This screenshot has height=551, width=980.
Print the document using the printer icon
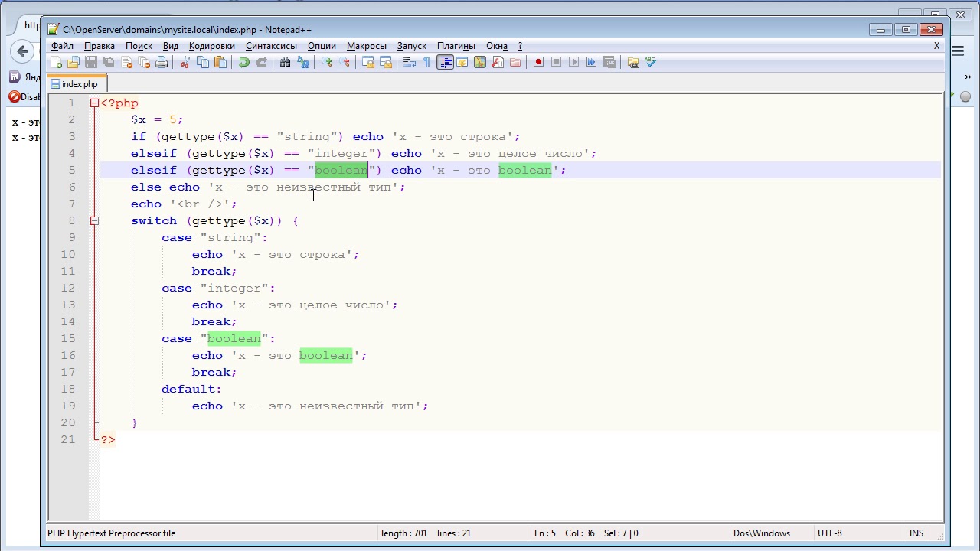tap(162, 63)
